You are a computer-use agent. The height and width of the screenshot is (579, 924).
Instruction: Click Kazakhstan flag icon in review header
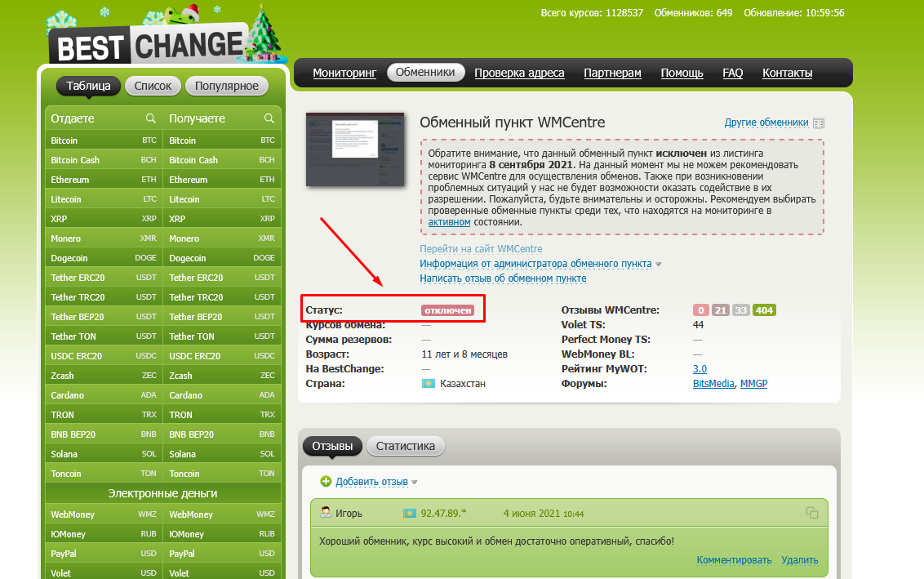409,514
